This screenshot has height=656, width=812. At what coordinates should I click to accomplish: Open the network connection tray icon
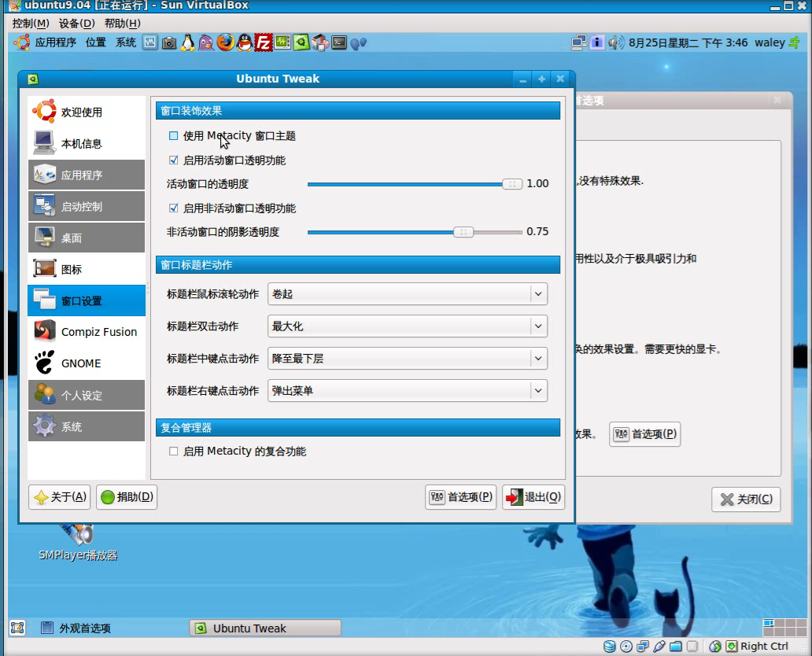(579, 42)
